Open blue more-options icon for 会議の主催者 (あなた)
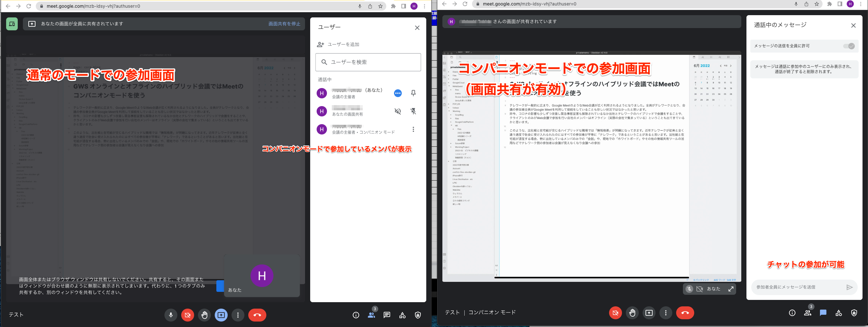The image size is (868, 327). (x=398, y=93)
